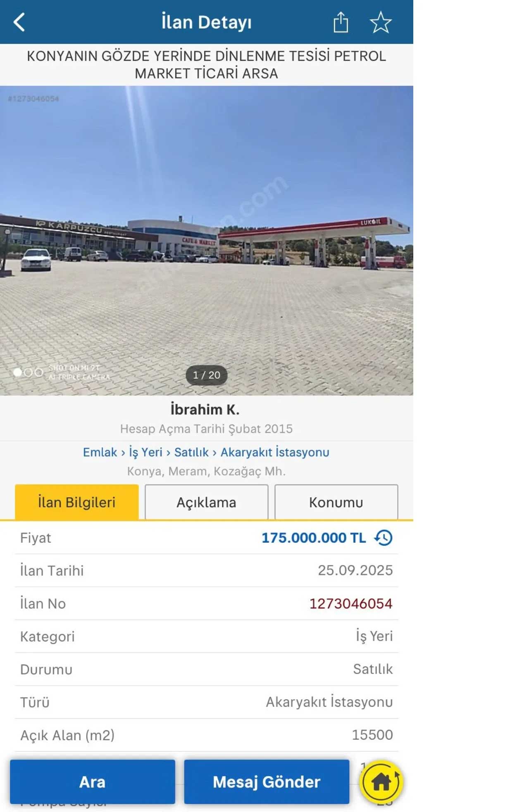
Task: Open the share icon at top right
Action: [341, 22]
